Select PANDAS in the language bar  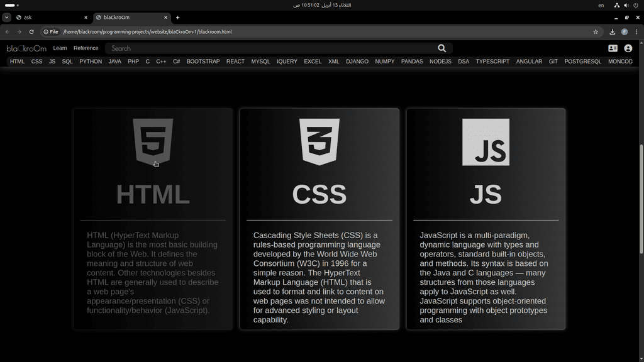pos(412,62)
